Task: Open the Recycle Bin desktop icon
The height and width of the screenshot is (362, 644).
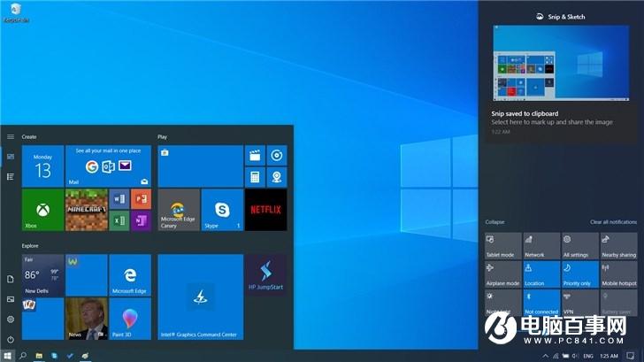Action: tap(16, 12)
